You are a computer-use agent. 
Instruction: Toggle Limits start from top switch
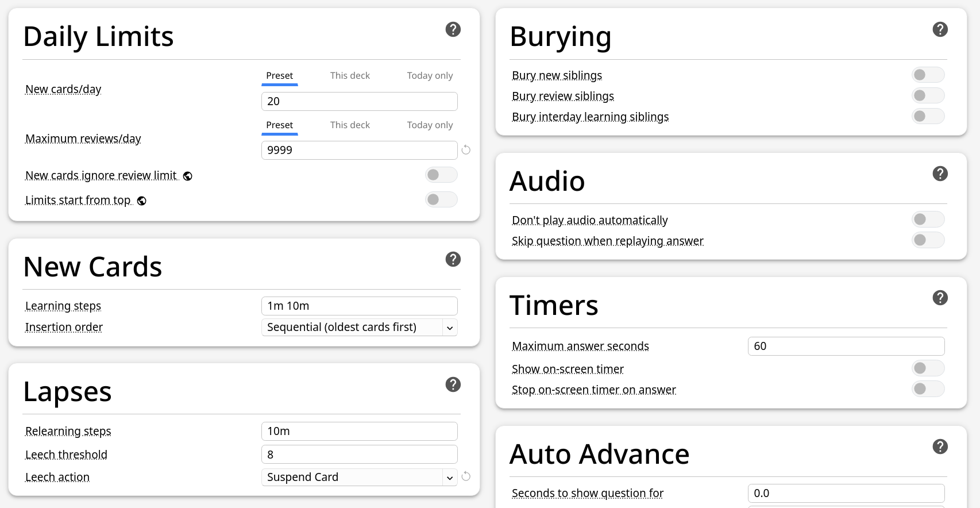pyautogui.click(x=441, y=199)
